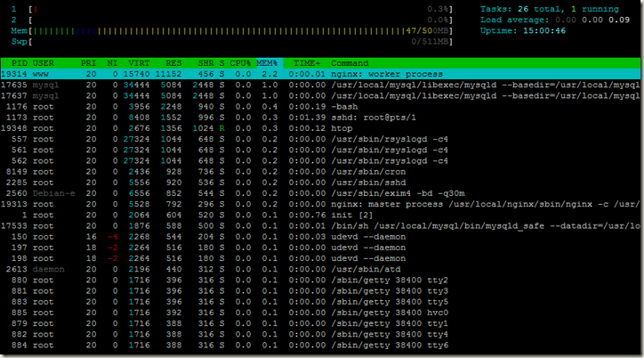Image resolution: width=644 pixels, height=358 pixels.
Task: Select the getty tty1 process row
Action: pos(320,323)
